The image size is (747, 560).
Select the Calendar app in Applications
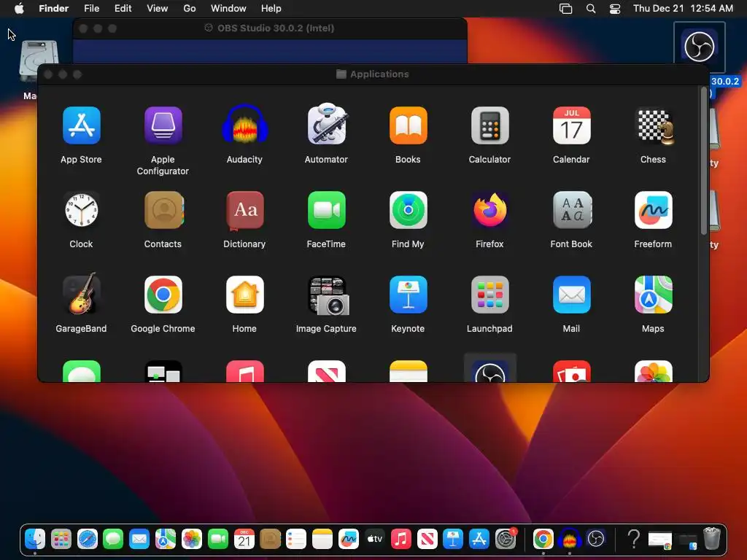point(572,125)
